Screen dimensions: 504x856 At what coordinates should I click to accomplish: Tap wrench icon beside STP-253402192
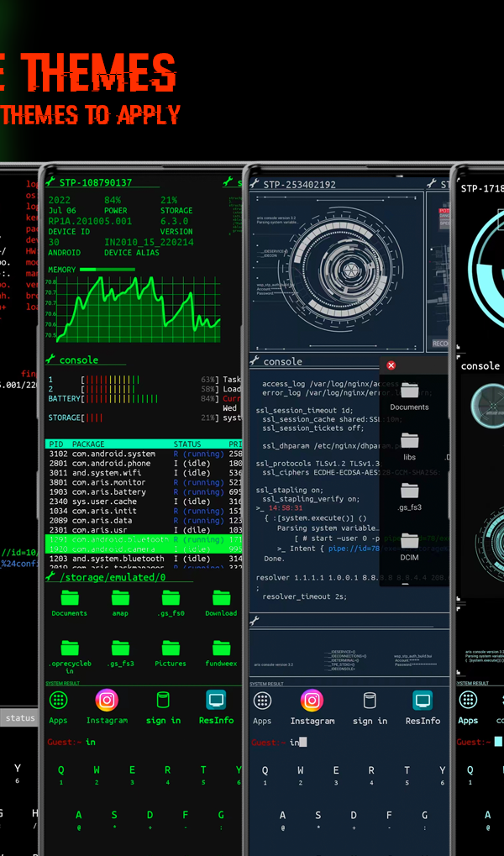coord(255,184)
